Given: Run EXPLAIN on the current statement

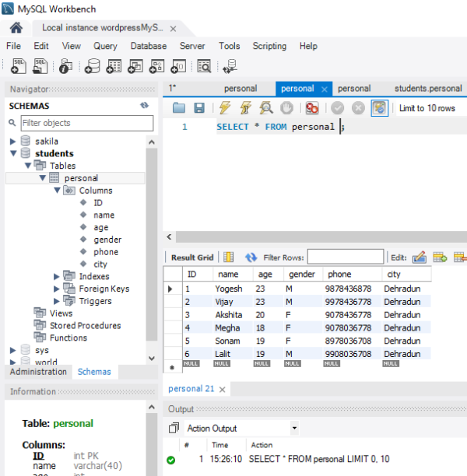Looking at the screenshot, I should click(x=266, y=108).
